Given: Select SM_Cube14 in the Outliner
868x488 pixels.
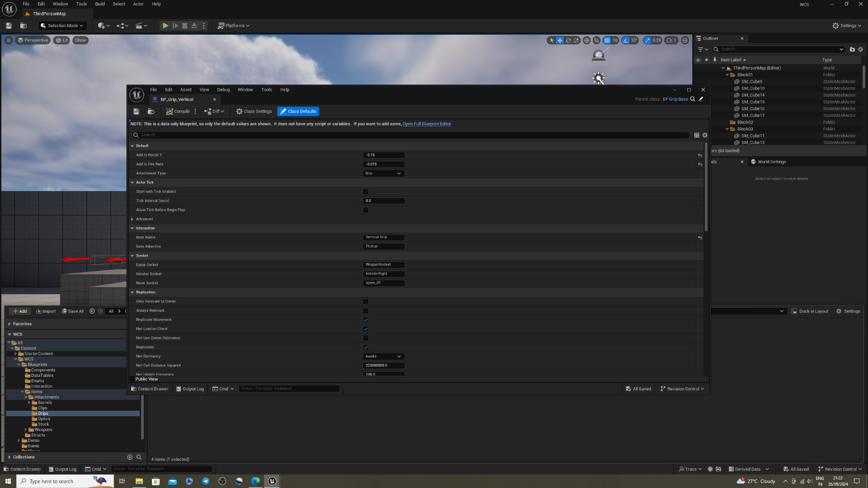Looking at the screenshot, I should pyautogui.click(x=753, y=95).
